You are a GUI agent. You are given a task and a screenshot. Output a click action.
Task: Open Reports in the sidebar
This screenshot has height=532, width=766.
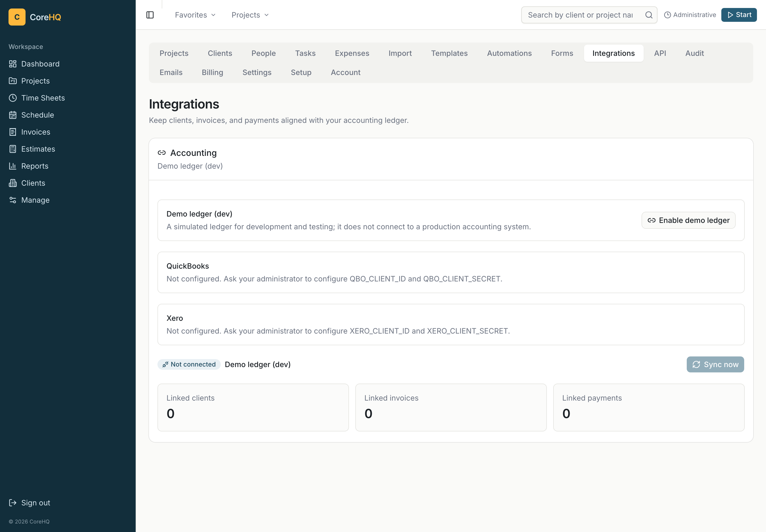(x=68, y=166)
